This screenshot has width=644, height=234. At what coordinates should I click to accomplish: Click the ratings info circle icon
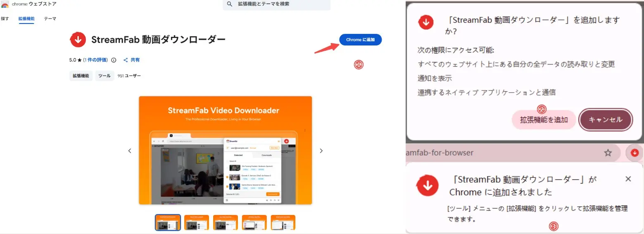click(x=114, y=60)
